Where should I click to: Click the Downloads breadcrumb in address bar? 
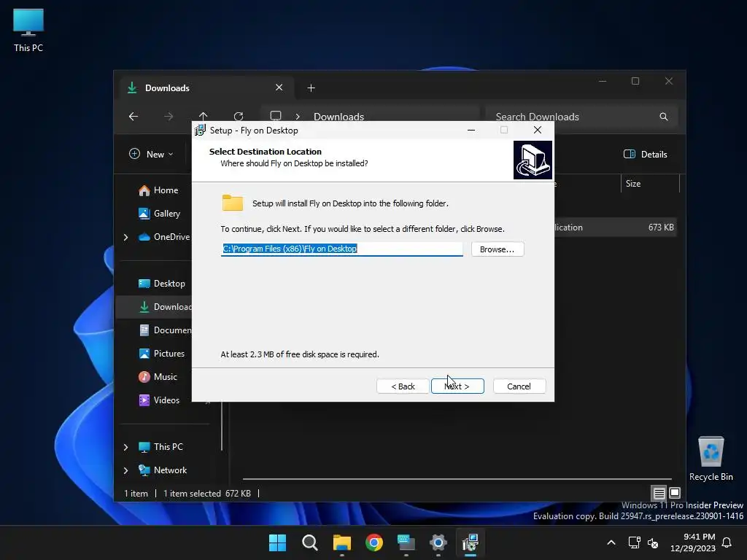coord(338,117)
